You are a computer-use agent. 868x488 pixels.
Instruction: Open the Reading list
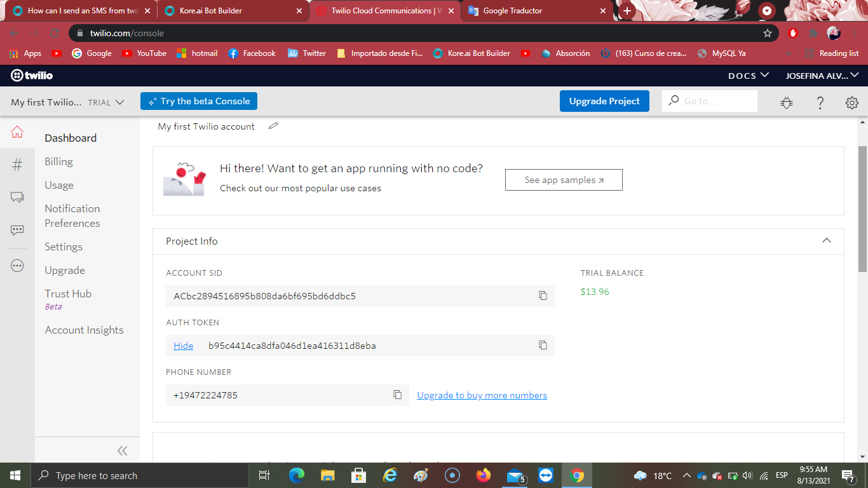click(x=832, y=53)
